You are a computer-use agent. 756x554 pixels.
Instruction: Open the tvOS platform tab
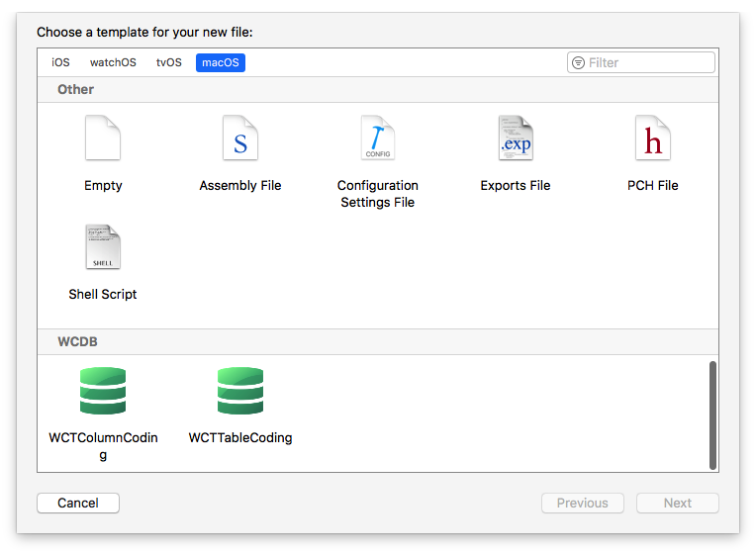(169, 62)
